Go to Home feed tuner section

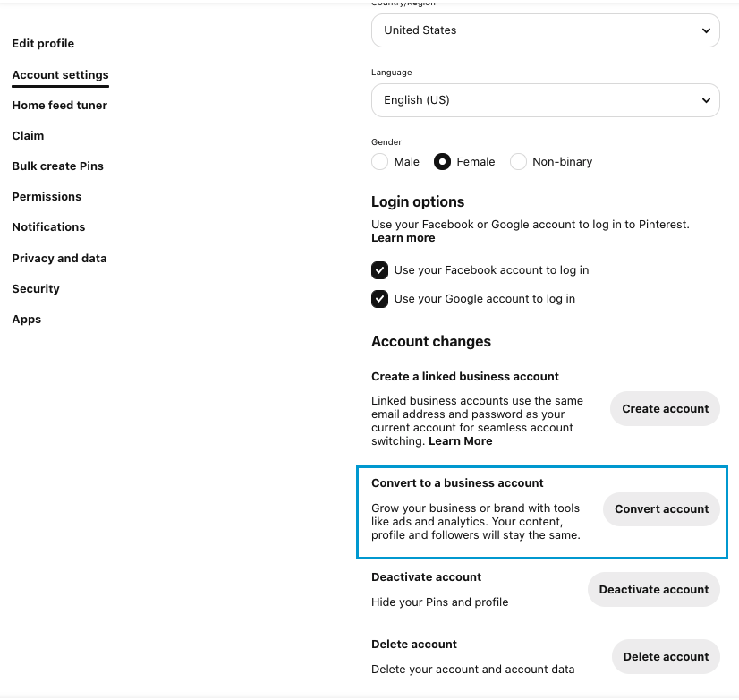(59, 106)
